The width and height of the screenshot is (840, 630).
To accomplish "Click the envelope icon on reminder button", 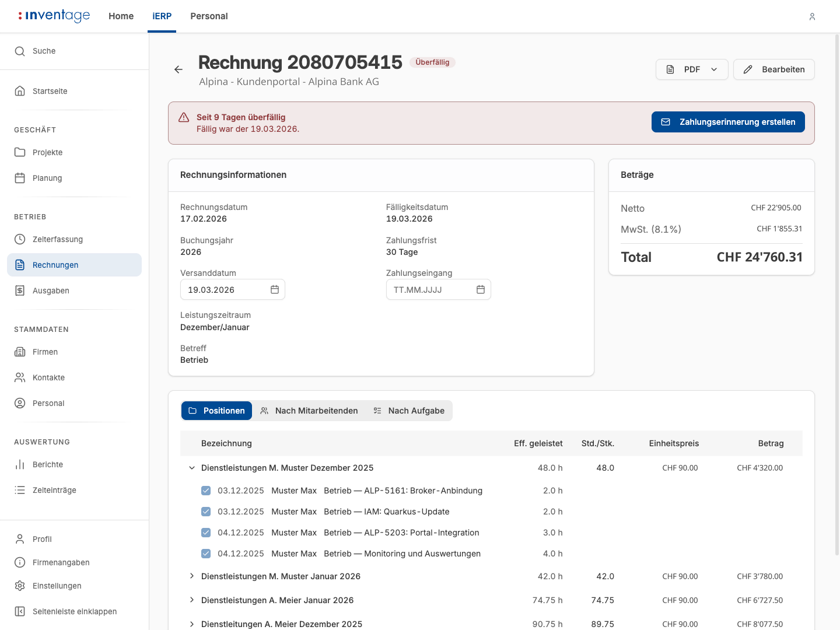I will coord(666,122).
